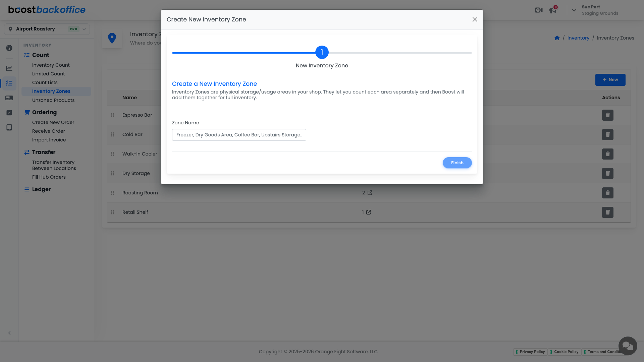The width and height of the screenshot is (644, 362).
Task: Open the analytics chart icon in sidebar
Action: 9,68
